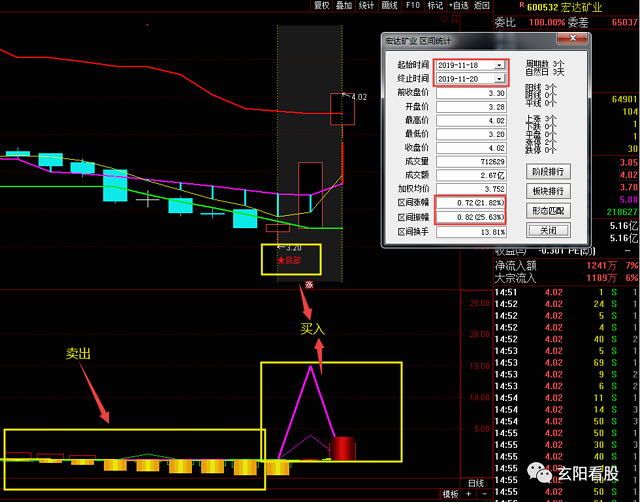640x502 pixels.
Task: Click the small diamond icon above chart
Action: click(445, 19)
